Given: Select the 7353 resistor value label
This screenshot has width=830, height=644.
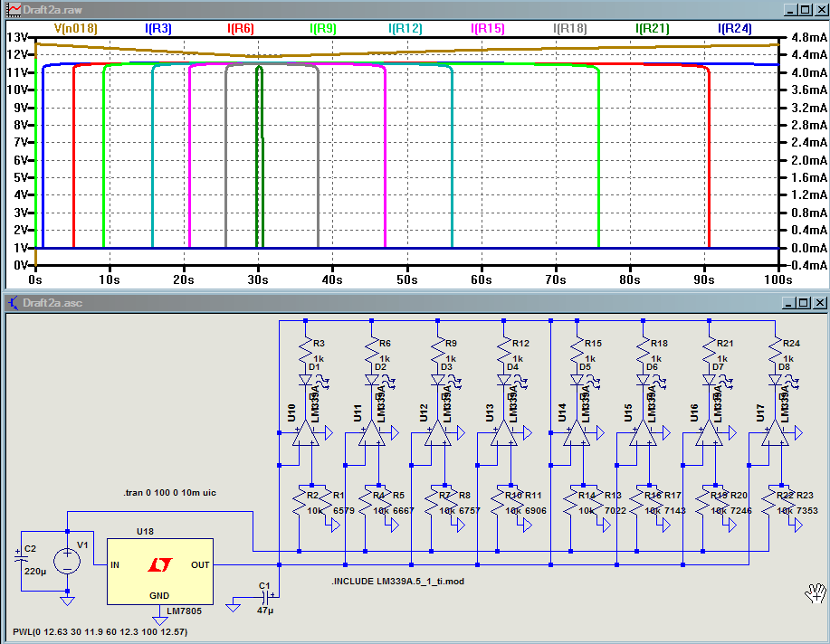Looking at the screenshot, I should coord(807,511).
